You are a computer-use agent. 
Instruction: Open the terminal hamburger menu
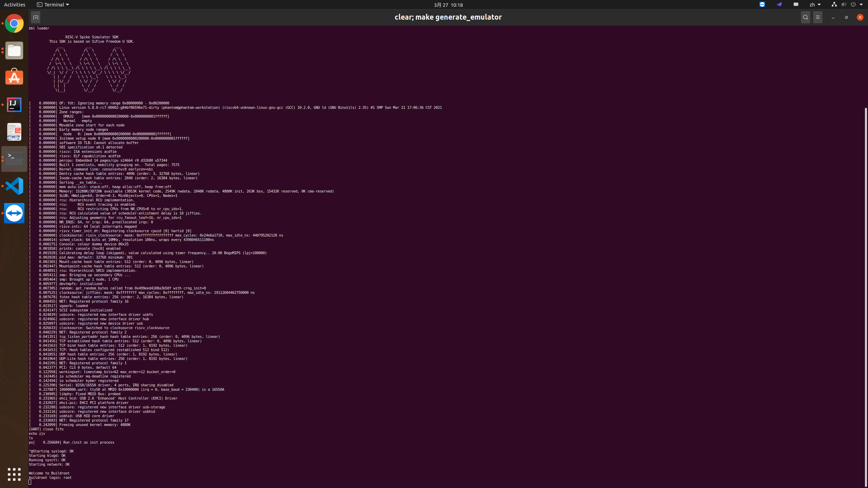coord(818,17)
